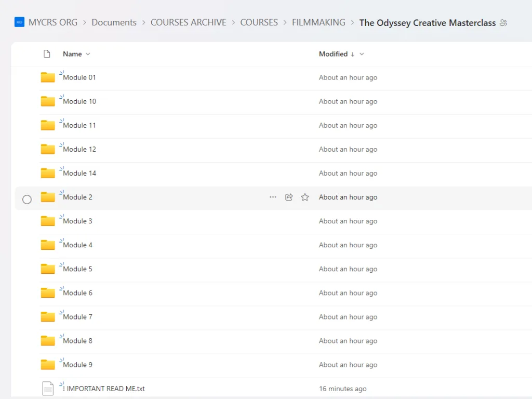The image size is (532, 399).
Task: Open more actions ellipsis for Module 2
Action: pos(273,197)
